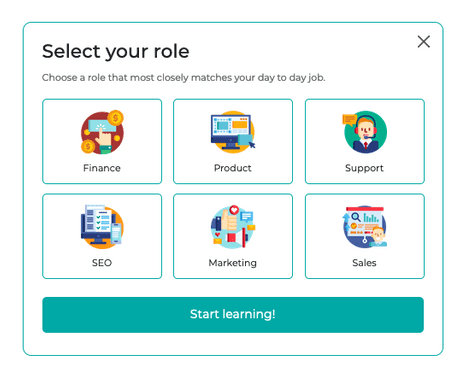Image resolution: width=466 pixels, height=381 pixels.
Task: Click the Start learning! button
Action: pos(233,315)
